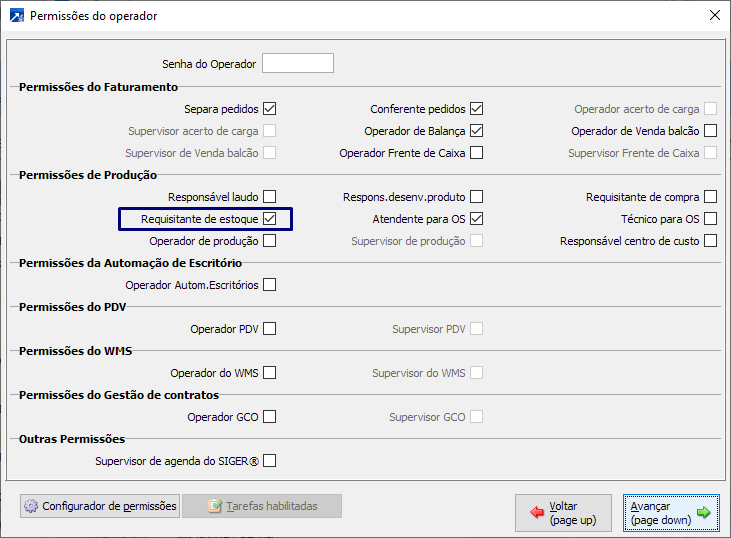731x538 pixels.
Task: Go back with the Voltar button
Action: 563,513
